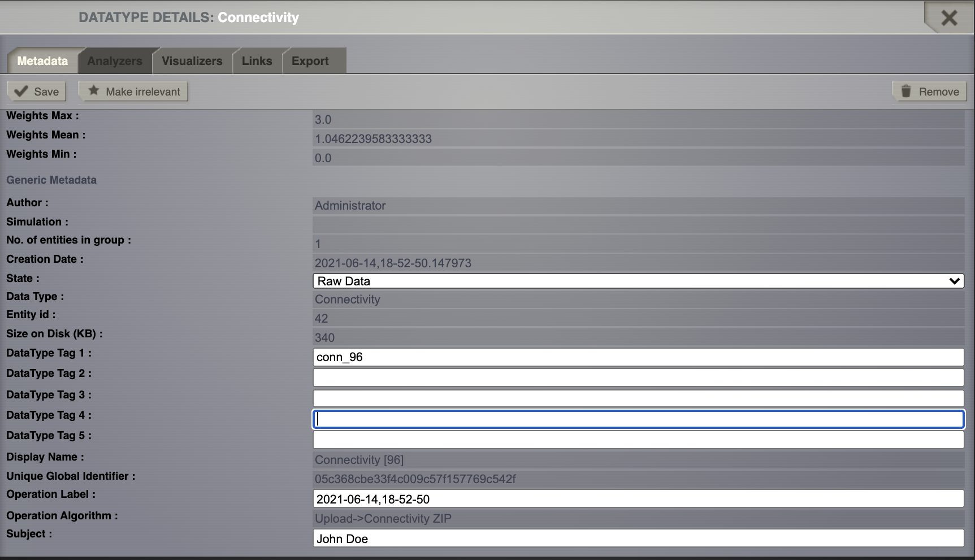Viewport: 975px width, 560px height.
Task: Click the trash icon on Remove
Action: click(906, 91)
